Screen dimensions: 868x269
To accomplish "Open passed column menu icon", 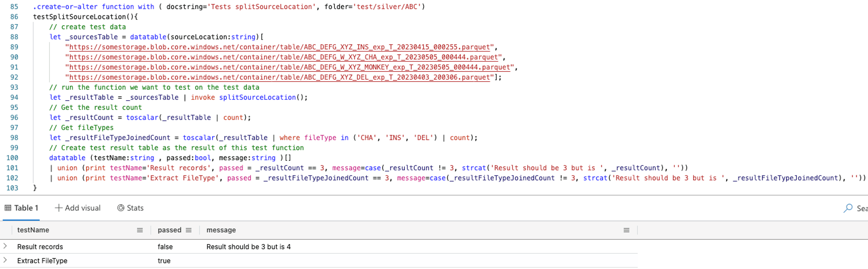I will click(189, 230).
